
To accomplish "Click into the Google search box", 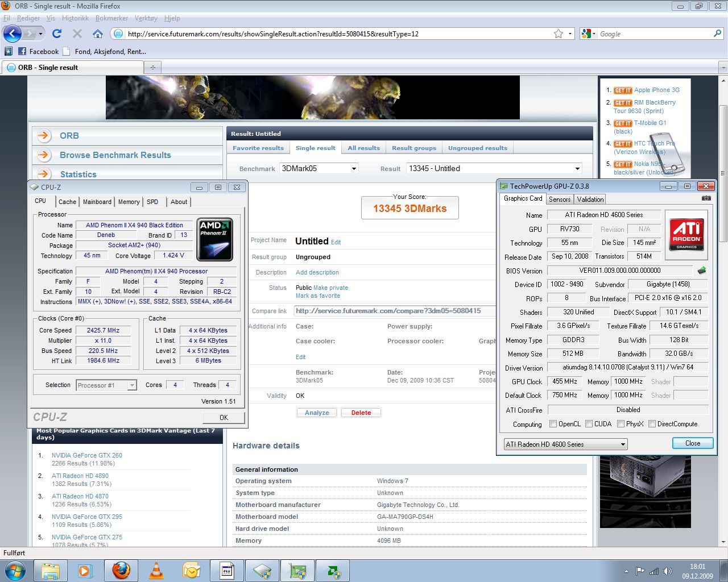I will pyautogui.click(x=654, y=34).
